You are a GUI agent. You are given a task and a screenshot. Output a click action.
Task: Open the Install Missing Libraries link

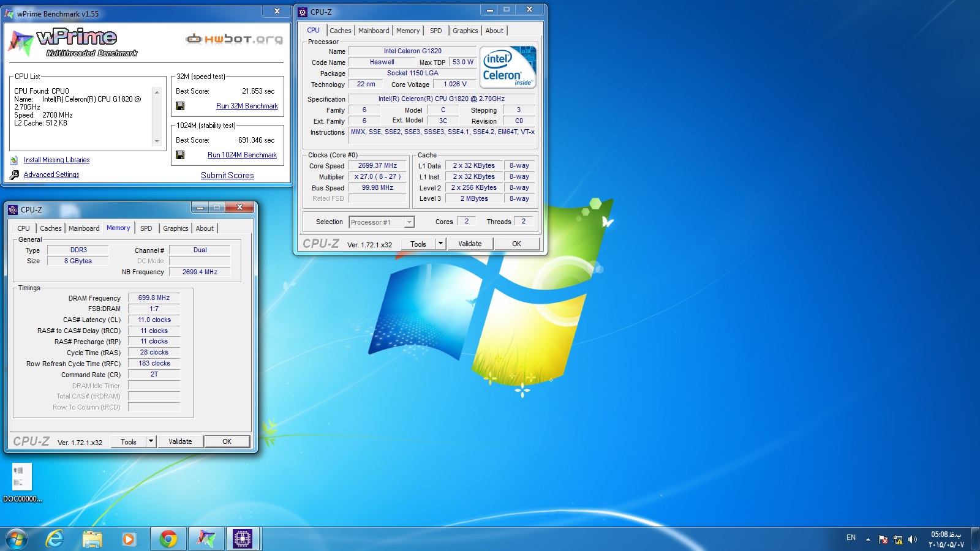click(56, 160)
